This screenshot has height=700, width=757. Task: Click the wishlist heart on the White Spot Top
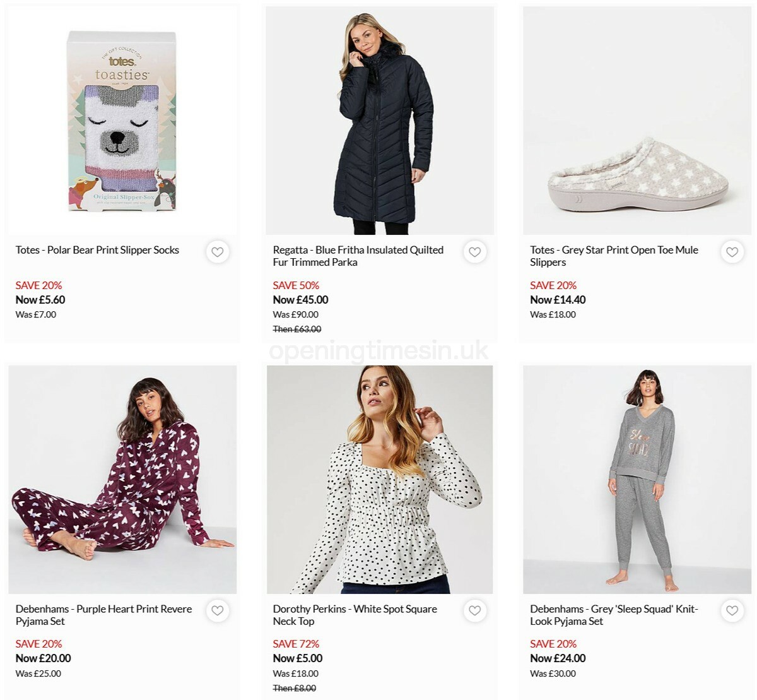click(x=475, y=611)
